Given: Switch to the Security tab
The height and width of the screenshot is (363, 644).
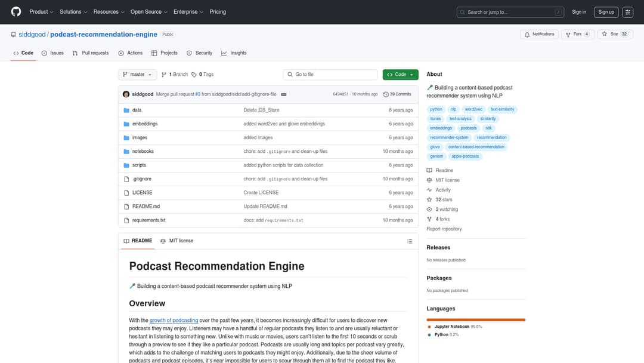Looking at the screenshot, I should (199, 53).
